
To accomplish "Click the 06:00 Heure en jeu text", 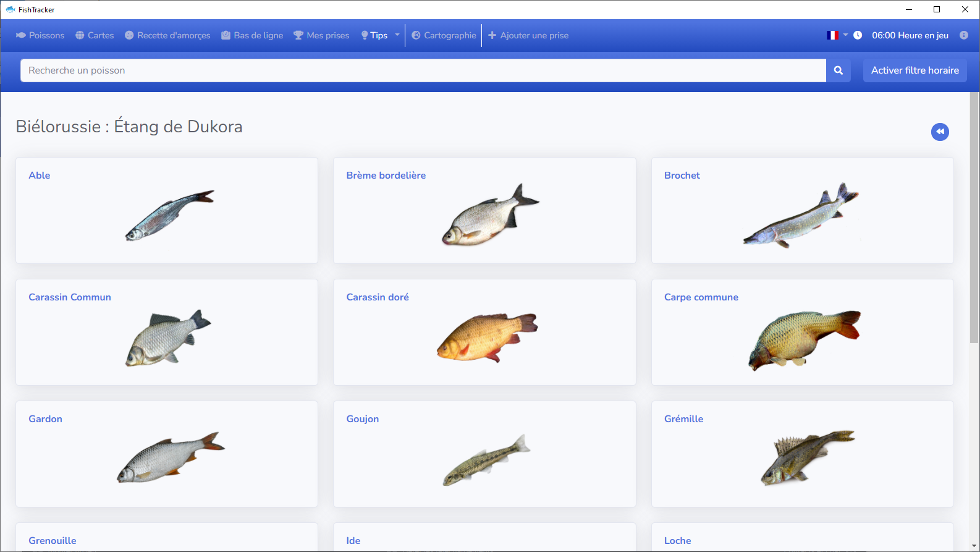I will (x=910, y=35).
